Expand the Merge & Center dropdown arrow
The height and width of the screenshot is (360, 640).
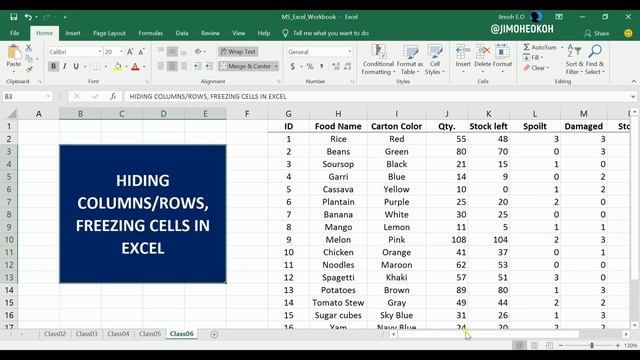point(276,66)
